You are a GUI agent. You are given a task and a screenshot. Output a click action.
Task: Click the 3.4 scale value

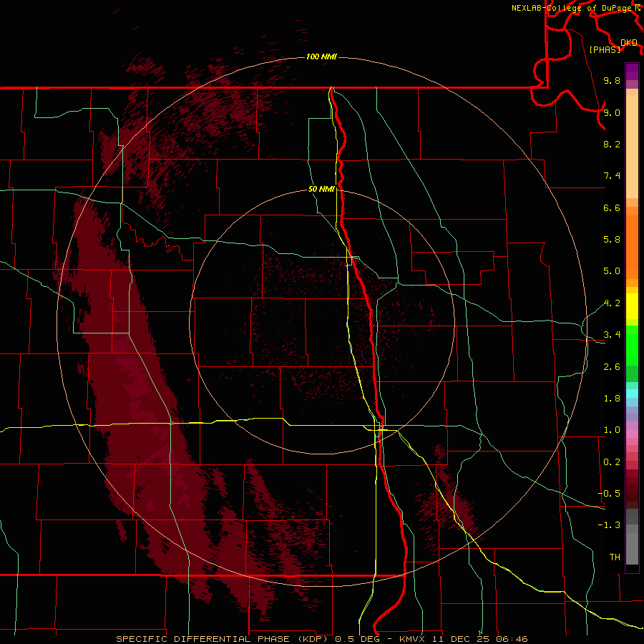tap(612, 335)
